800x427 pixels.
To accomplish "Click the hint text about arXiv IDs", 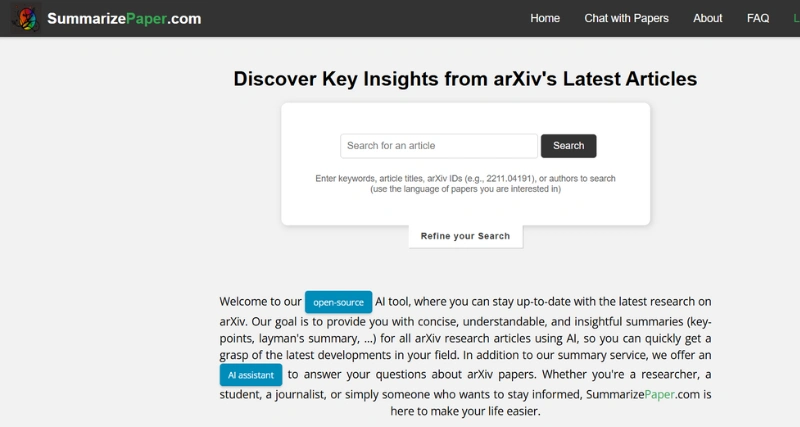I will [465, 179].
